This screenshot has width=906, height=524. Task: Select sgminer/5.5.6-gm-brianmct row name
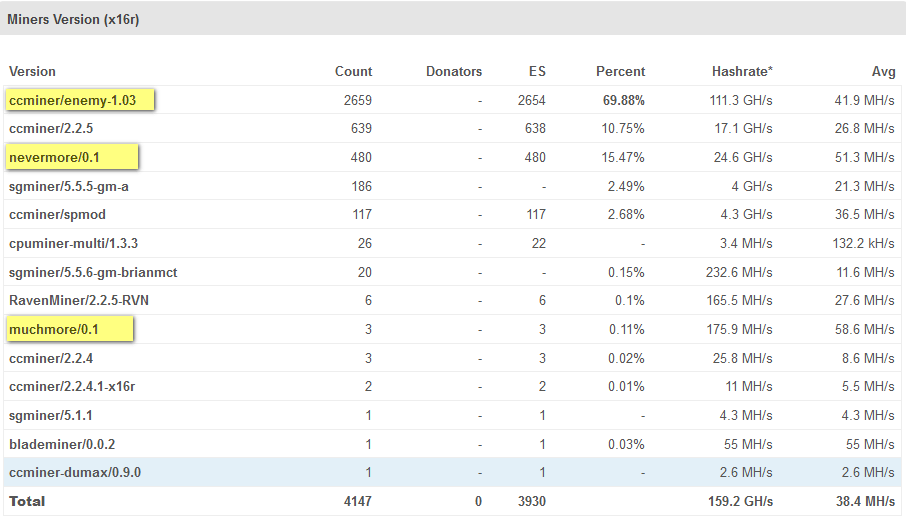(x=93, y=272)
